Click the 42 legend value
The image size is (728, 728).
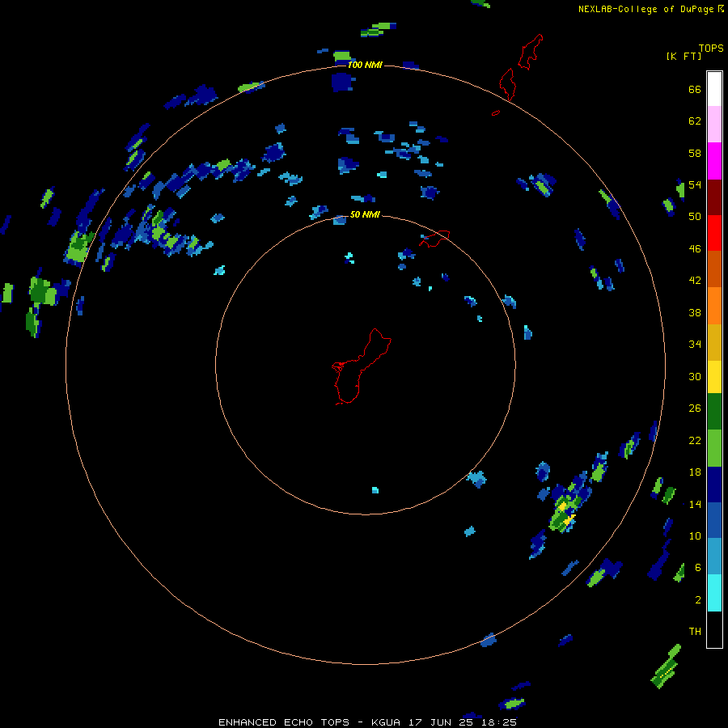coord(695,281)
